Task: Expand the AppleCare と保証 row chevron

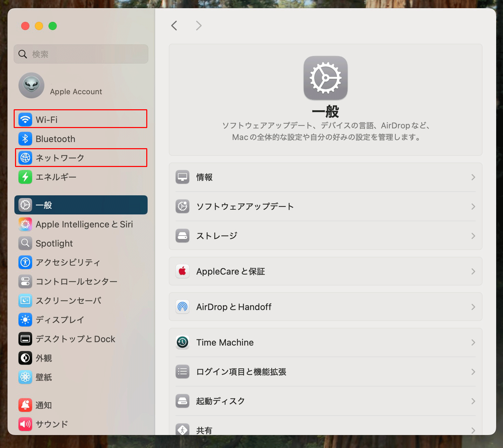Action: 473,271
